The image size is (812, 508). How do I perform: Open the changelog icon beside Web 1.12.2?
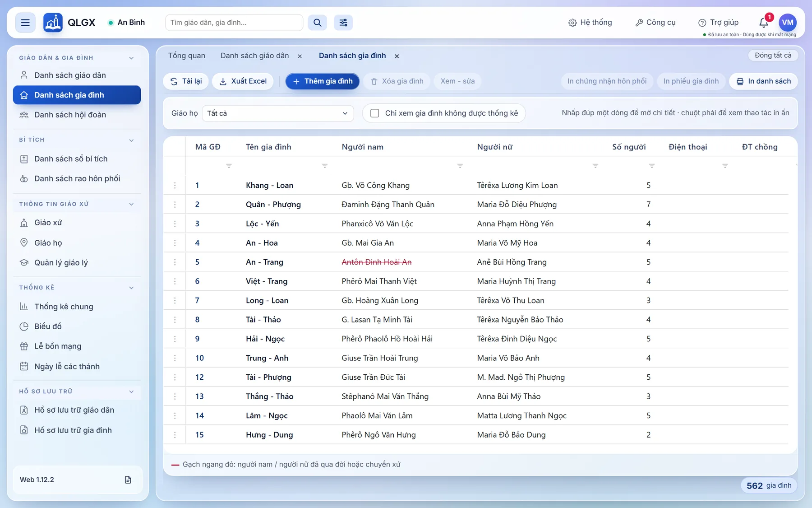tap(128, 480)
